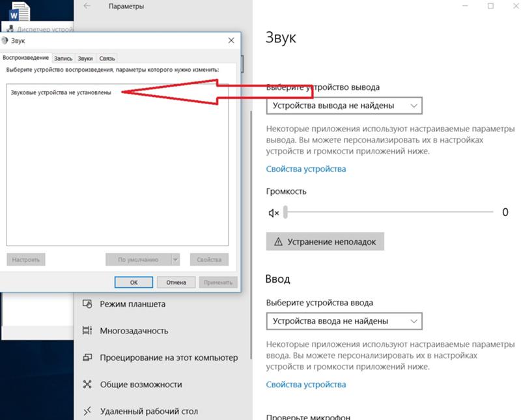This screenshot has height=420, width=521.
Task: Open the Связь tab
Action: point(107,59)
